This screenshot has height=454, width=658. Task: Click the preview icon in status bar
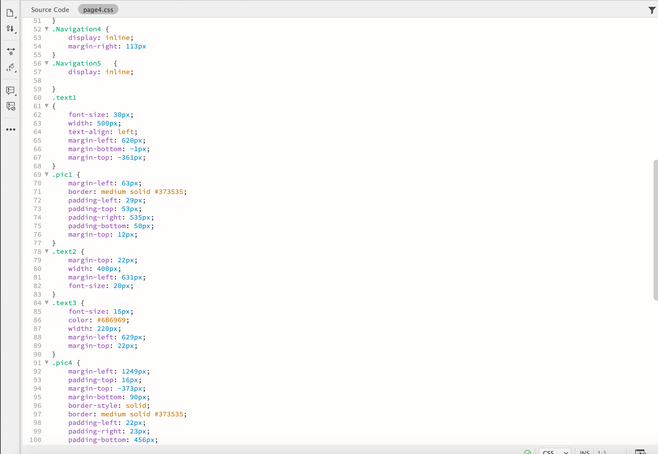[x=640, y=452]
